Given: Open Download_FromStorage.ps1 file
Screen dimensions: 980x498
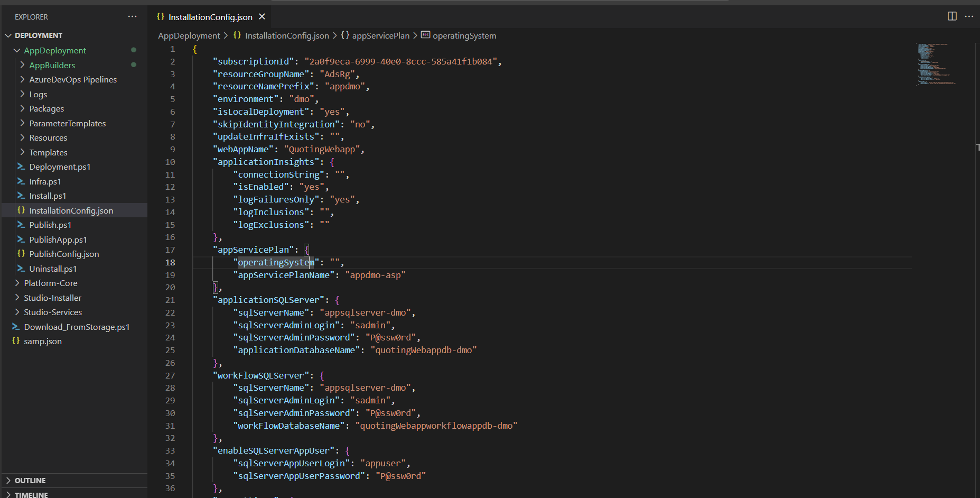Looking at the screenshot, I should (77, 327).
